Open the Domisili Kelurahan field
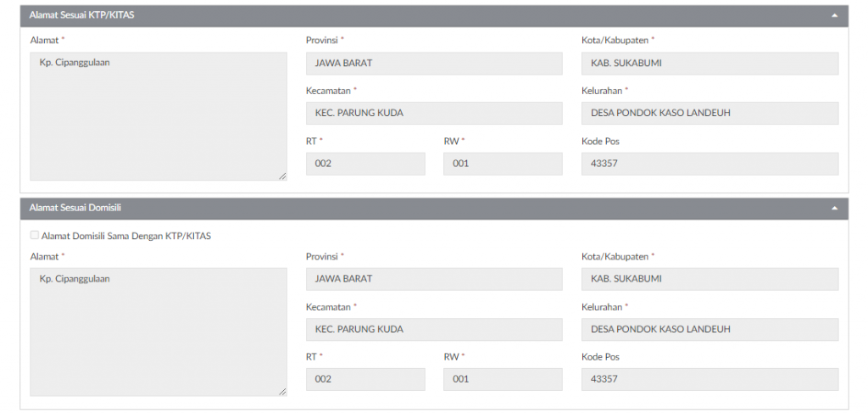 coord(709,330)
